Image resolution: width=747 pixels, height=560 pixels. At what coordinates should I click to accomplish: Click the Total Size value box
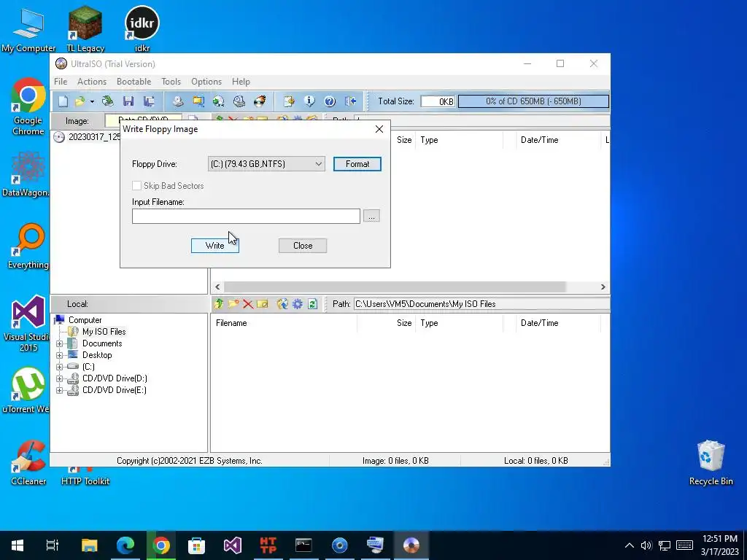[x=438, y=101]
